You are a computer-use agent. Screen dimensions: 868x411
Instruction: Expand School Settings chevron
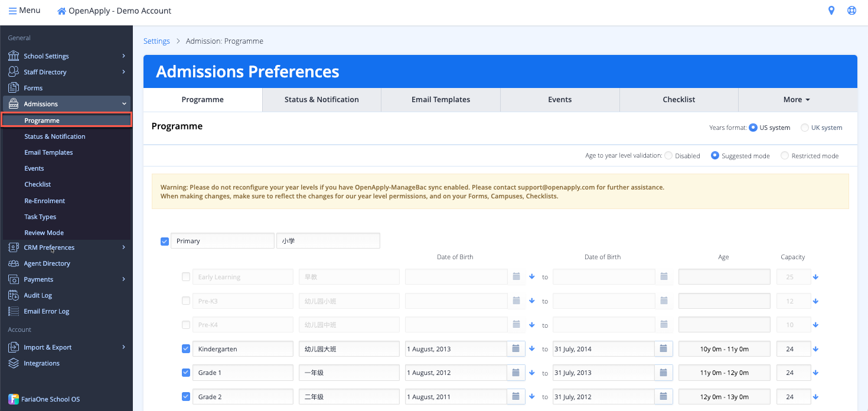coord(123,56)
